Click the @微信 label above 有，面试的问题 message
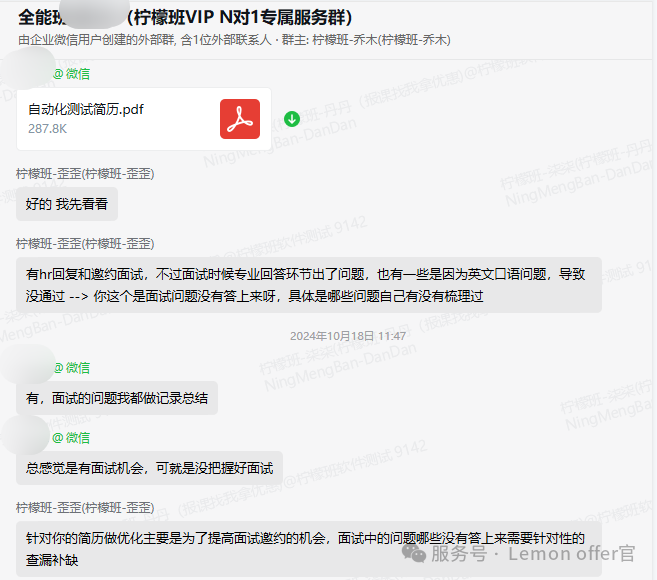 pyautogui.click(x=71, y=368)
